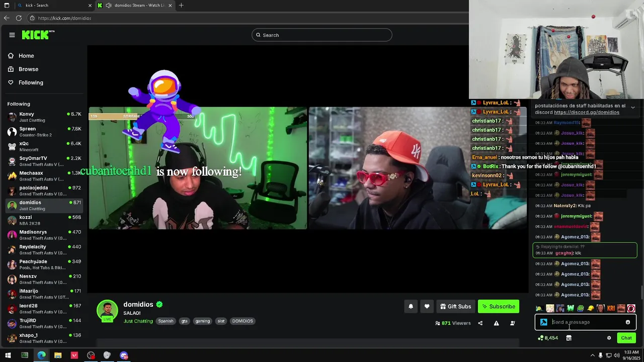
Task: Open the emoji picker in chat
Action: tap(628, 322)
